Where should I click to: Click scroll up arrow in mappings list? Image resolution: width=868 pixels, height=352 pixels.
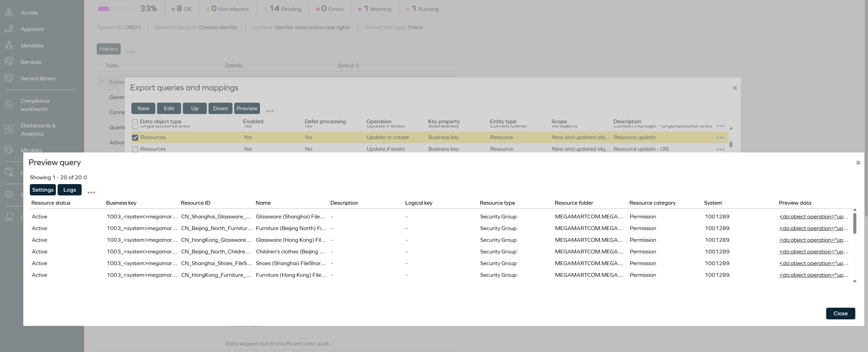[x=731, y=128]
